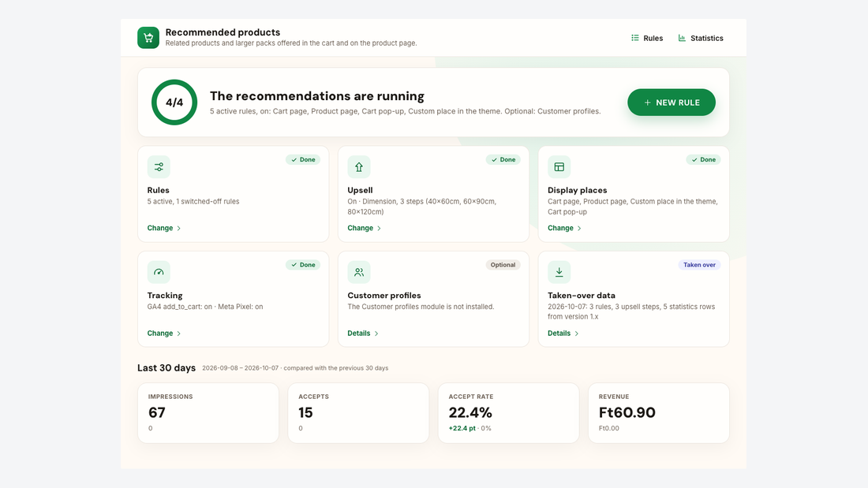Viewport: 868px width, 488px height.
Task: Open the Statistics tab in header
Action: click(x=700, y=38)
